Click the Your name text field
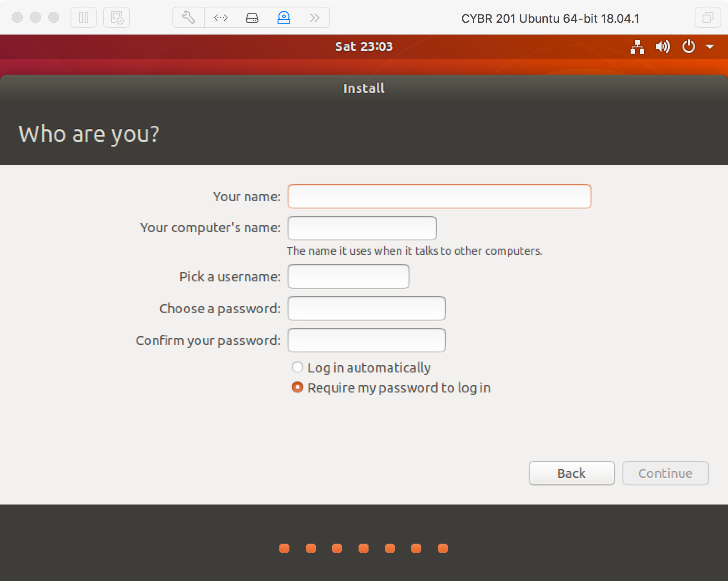The image size is (728, 581). [439, 196]
